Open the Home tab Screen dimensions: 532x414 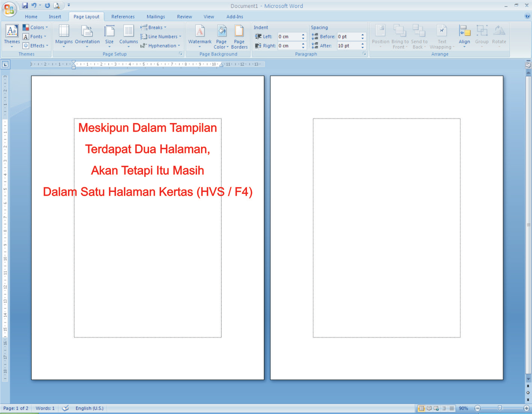(31, 17)
